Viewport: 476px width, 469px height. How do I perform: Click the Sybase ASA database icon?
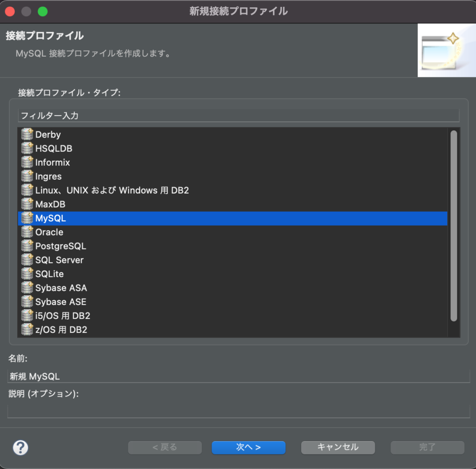27,288
